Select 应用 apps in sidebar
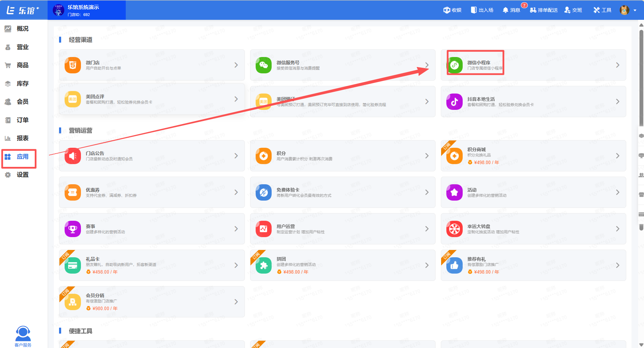This screenshot has height=348, width=644. [x=17, y=157]
